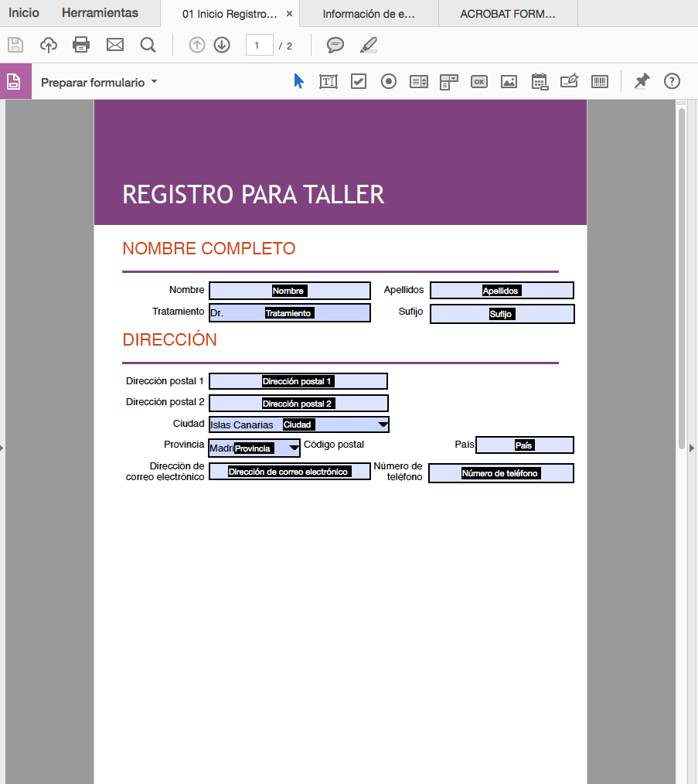Select the correo electrónico form field
Screen dimensions: 698x784
pyautogui.click(x=290, y=472)
